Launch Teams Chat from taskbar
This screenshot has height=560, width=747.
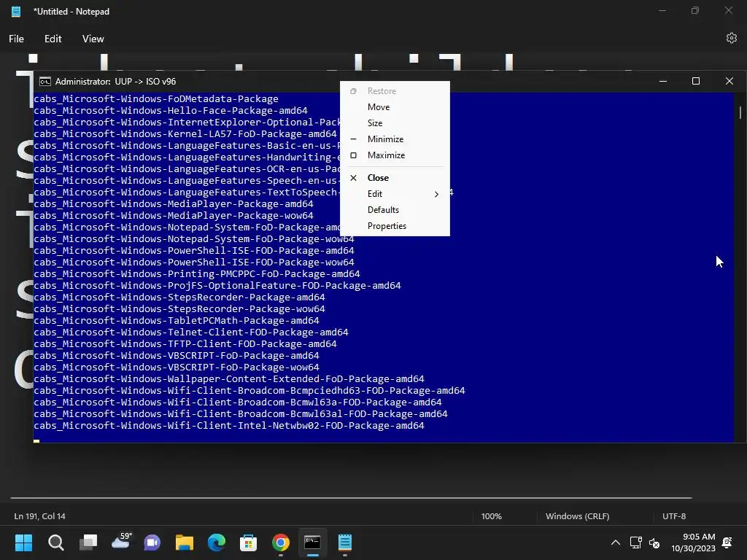[x=152, y=542]
